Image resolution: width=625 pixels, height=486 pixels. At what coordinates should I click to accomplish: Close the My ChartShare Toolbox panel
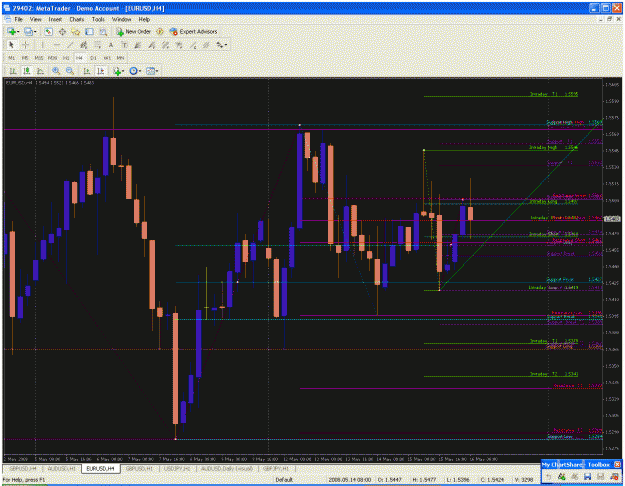point(617,464)
